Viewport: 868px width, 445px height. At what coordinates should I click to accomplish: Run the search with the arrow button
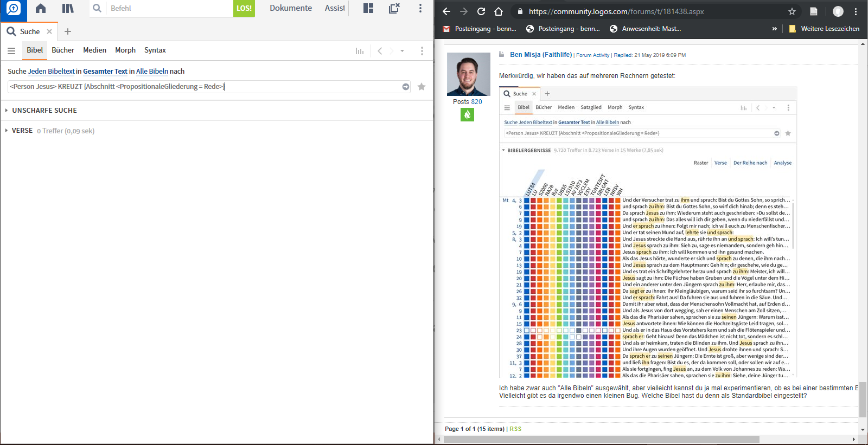click(406, 87)
